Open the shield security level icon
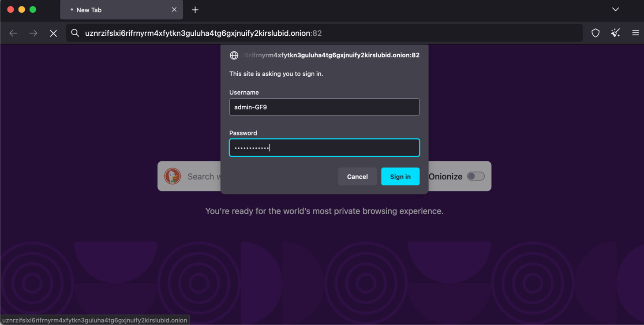Image resolution: width=644 pixels, height=325 pixels. pos(595,33)
